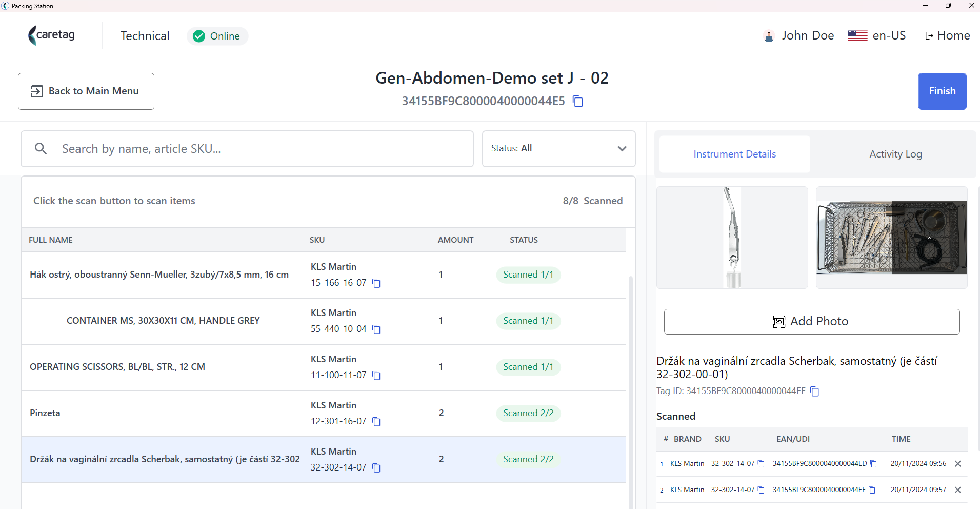Remove scanned entry timed 09:57

(x=958, y=490)
